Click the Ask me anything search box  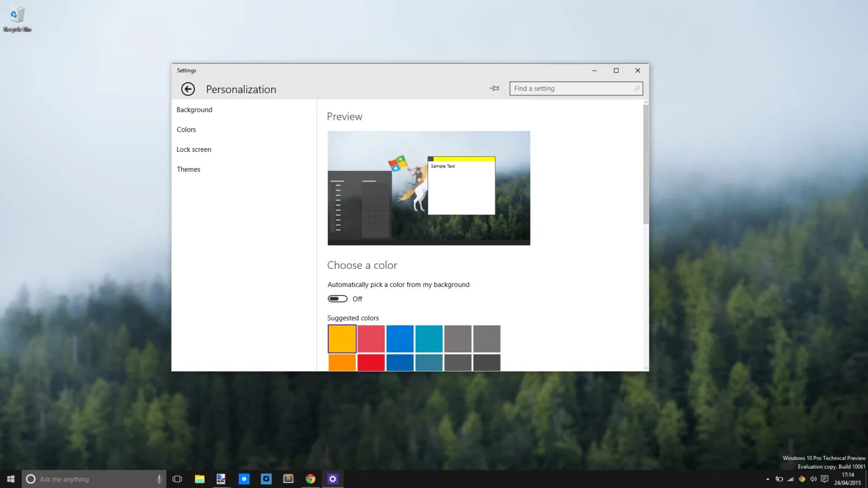[94, 479]
